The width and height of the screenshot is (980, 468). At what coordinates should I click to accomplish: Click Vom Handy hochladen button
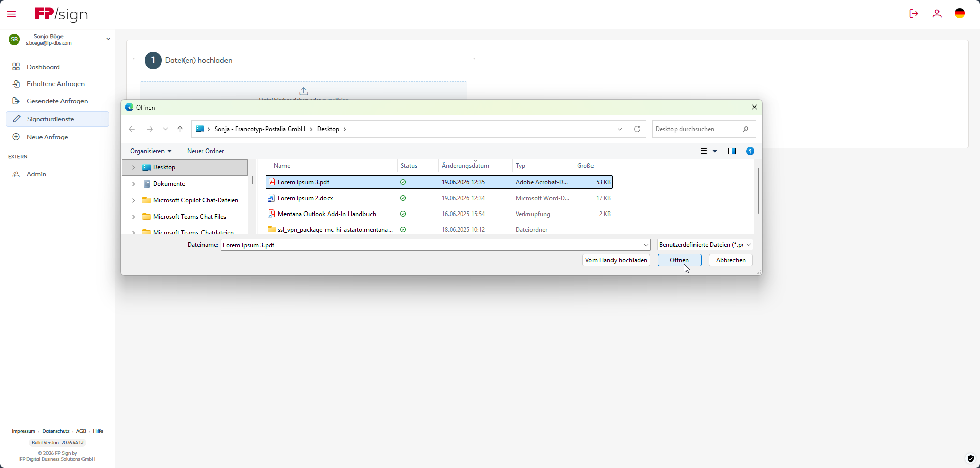[616, 260]
